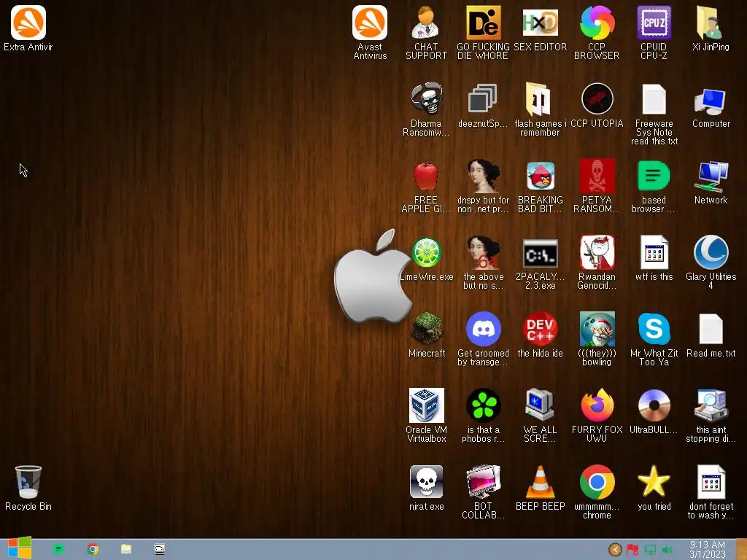
Task: Open the Xi JinPing folder
Action: coord(711,28)
